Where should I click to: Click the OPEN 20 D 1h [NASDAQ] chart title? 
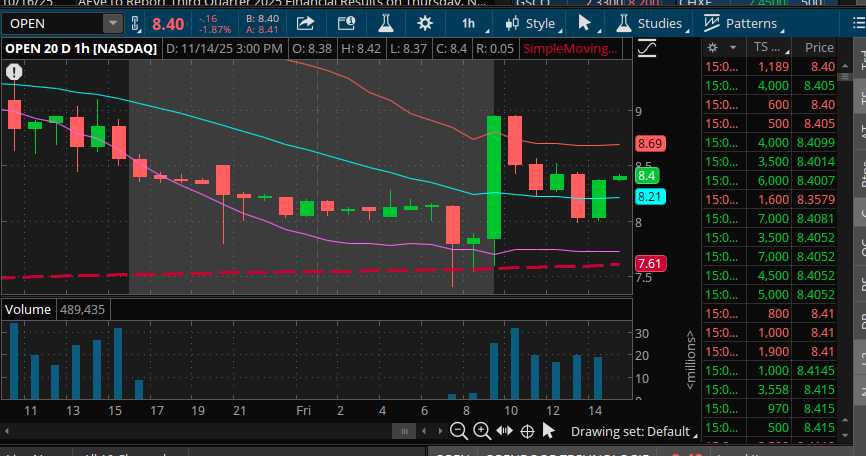[81, 49]
